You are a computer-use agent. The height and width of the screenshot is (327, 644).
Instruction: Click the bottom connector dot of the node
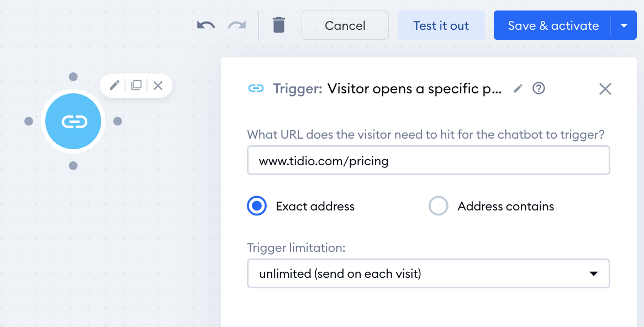tap(73, 166)
